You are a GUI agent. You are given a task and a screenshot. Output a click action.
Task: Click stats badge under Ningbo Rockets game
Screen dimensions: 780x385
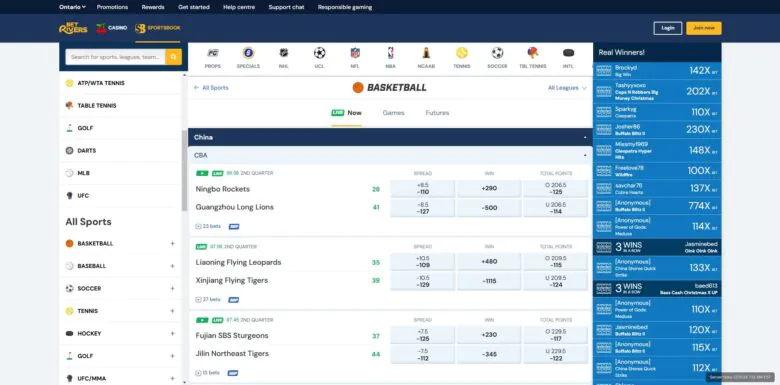tap(234, 226)
